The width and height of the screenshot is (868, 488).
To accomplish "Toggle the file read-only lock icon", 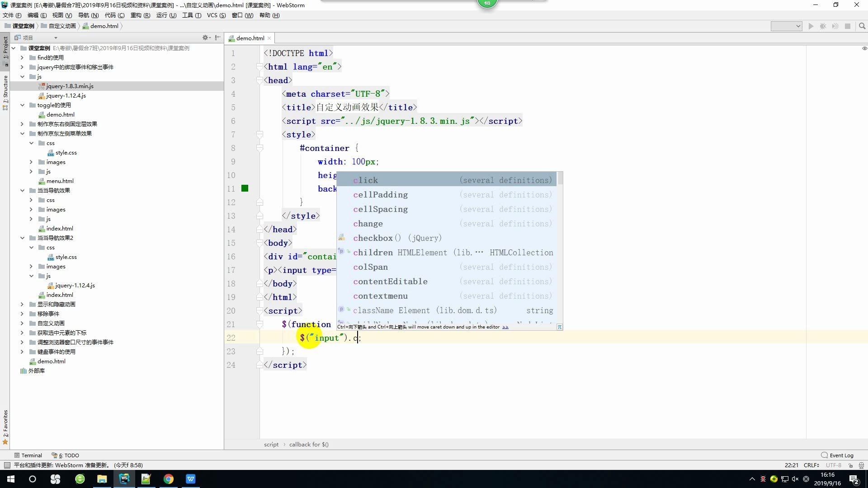I will click(x=850, y=465).
